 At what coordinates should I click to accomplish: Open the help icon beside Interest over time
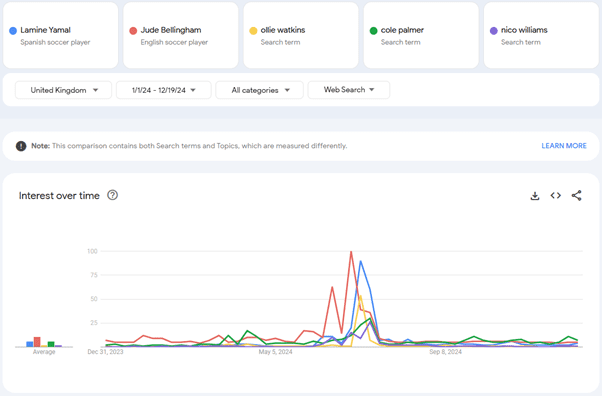click(x=112, y=195)
